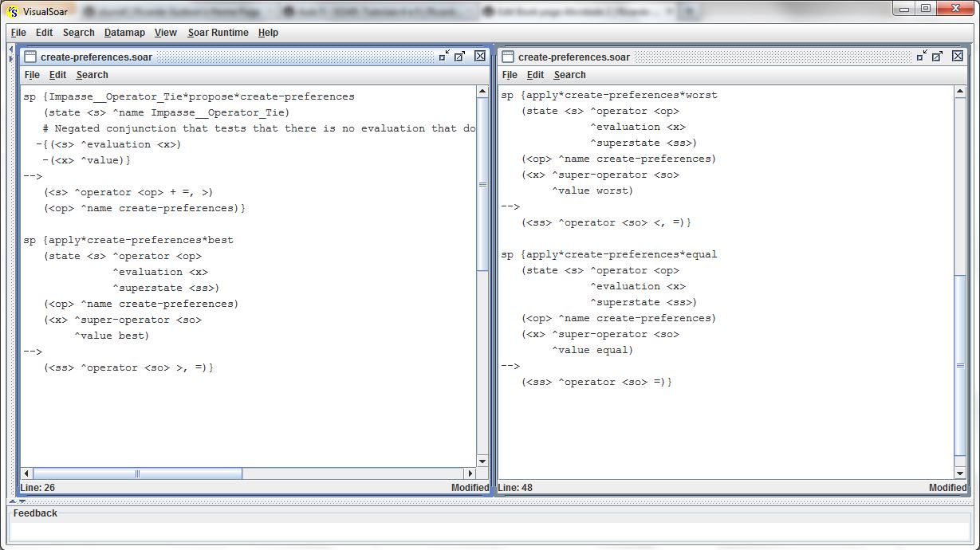
Task: Click the document icon in left editor title bar
Action: click(30, 57)
